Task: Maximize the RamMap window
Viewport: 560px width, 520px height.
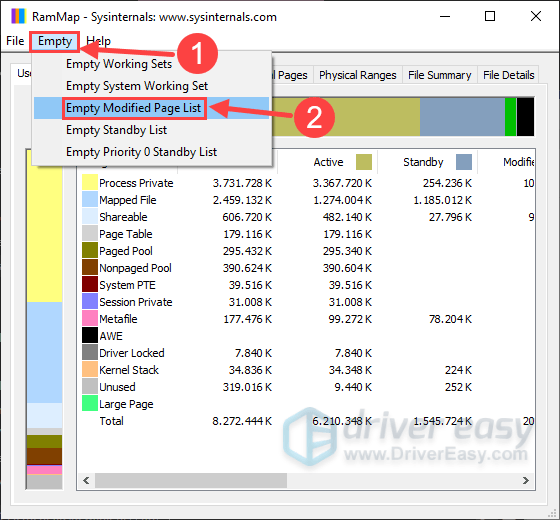Action: [x=490, y=16]
